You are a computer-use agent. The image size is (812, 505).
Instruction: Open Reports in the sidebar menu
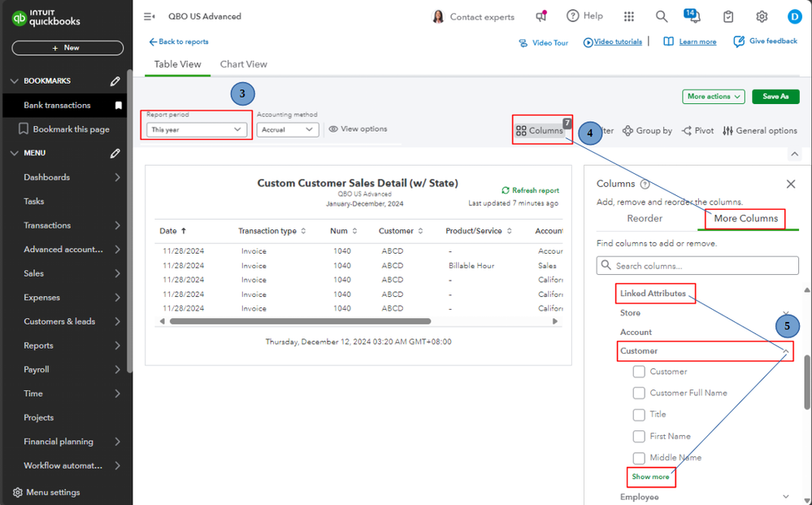click(38, 346)
